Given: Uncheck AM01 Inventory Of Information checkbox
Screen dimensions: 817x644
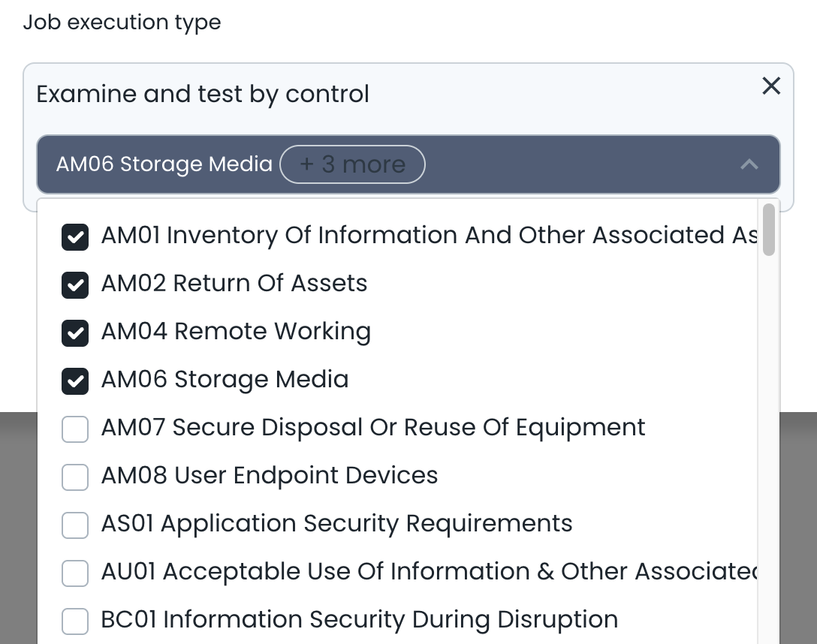Looking at the screenshot, I should point(75,236).
